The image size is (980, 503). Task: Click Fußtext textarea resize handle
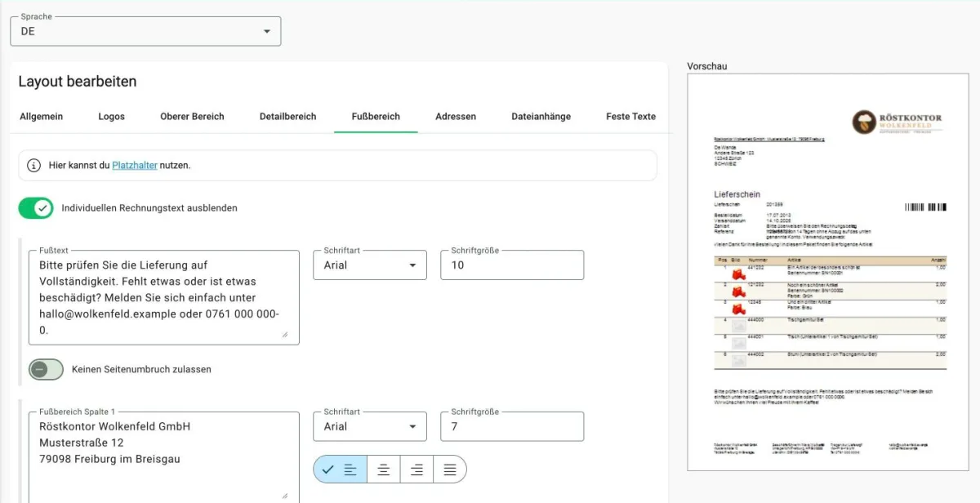click(x=285, y=334)
